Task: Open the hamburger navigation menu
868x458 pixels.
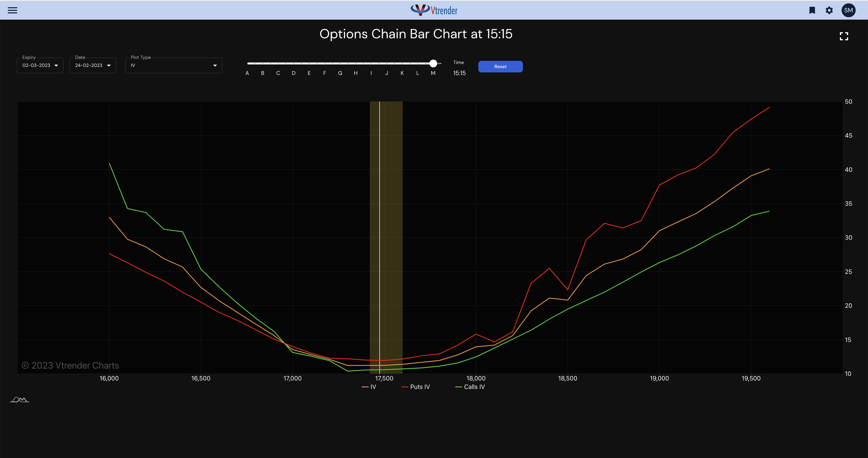Action: 12,10
